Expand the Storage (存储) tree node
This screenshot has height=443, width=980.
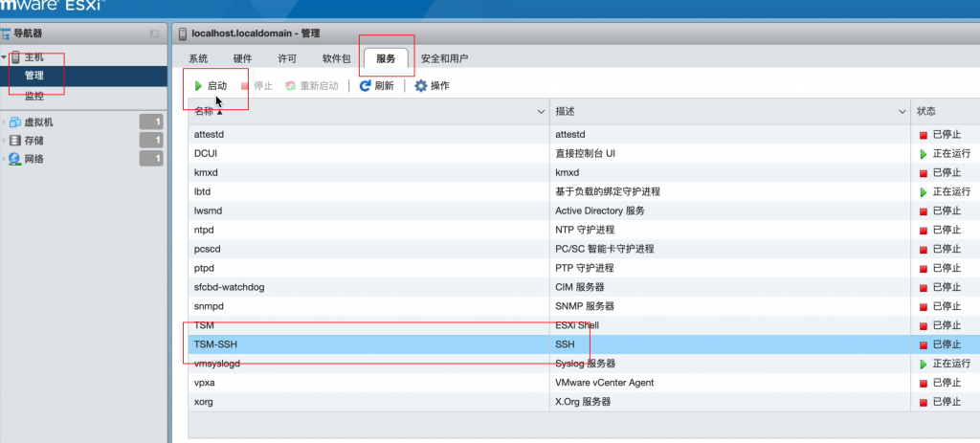point(5,141)
